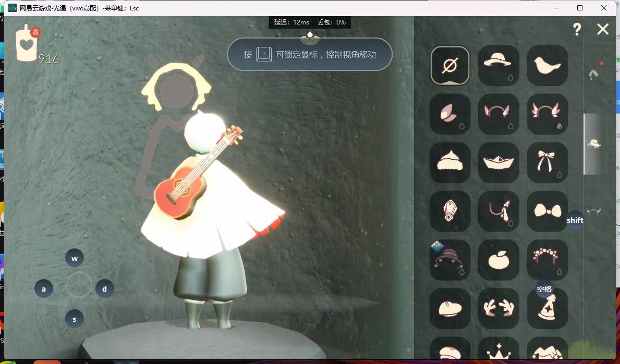Equip the pink cat-ear headband
The image size is (620, 364).
(x=498, y=114)
